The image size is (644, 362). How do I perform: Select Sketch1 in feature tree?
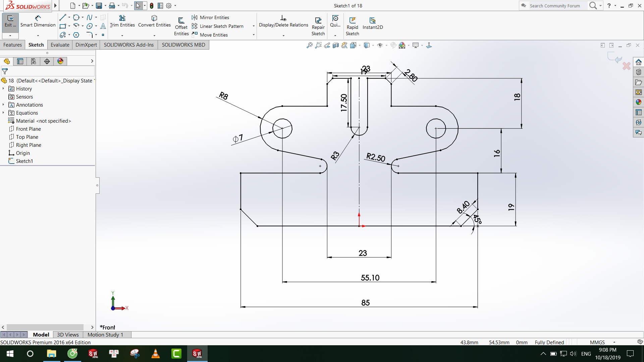point(24,161)
